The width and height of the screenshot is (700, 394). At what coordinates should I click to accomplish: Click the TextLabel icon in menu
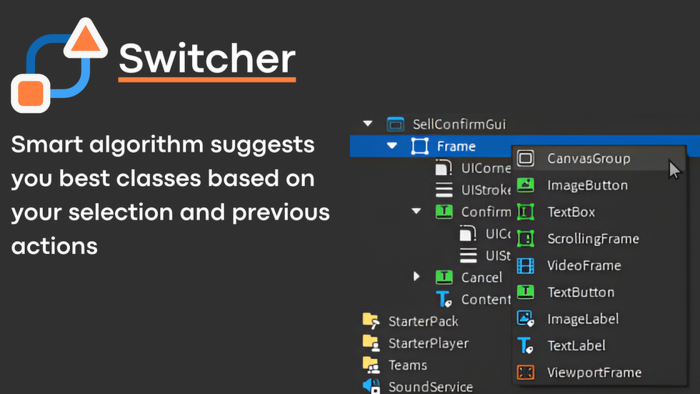pyautogui.click(x=525, y=345)
